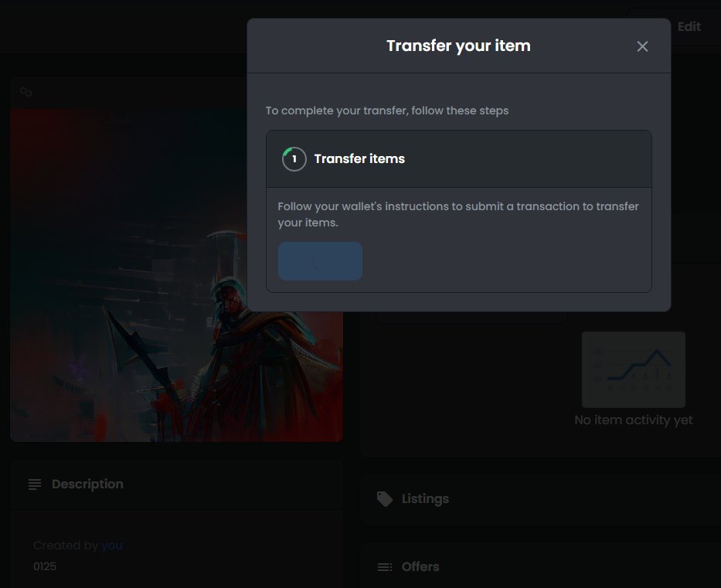
Task: Select the wallet instructions paragraph
Action: tap(458, 214)
